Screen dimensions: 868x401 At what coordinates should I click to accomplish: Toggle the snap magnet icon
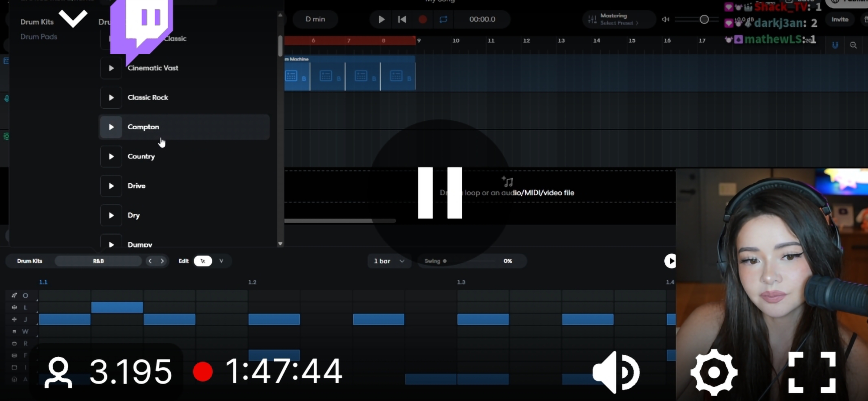835,45
